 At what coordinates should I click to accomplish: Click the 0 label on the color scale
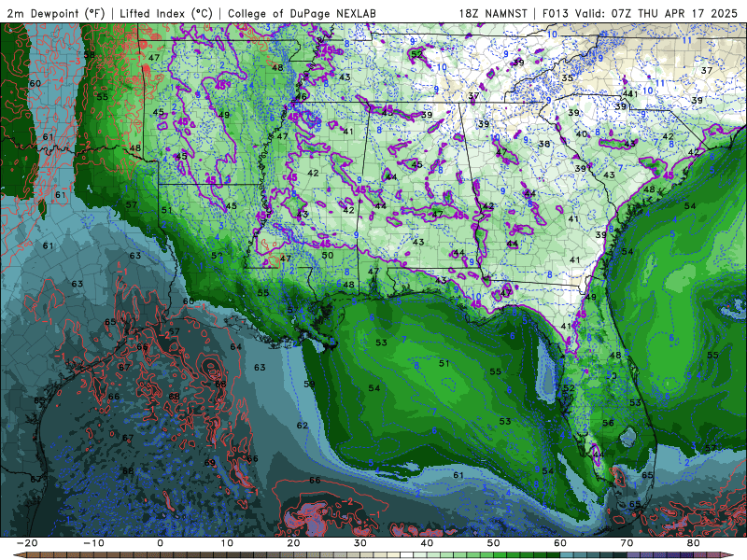coord(160,543)
